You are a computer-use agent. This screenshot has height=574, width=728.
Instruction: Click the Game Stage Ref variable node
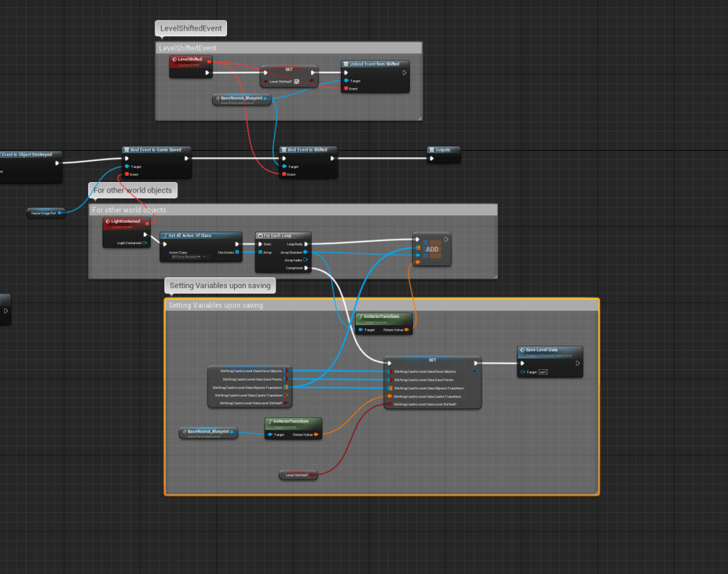coord(46,212)
